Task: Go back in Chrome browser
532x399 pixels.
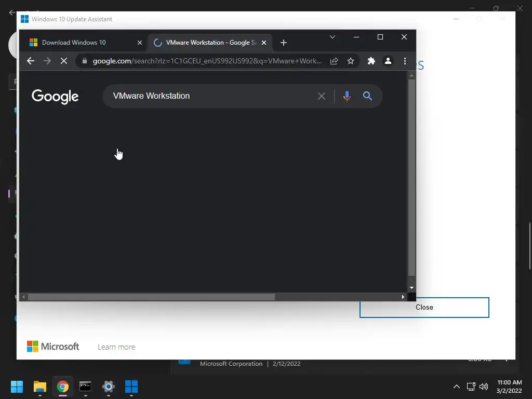Action: point(31,61)
